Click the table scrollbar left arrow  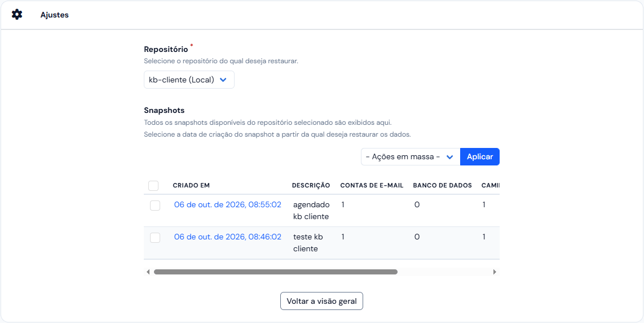click(148, 272)
